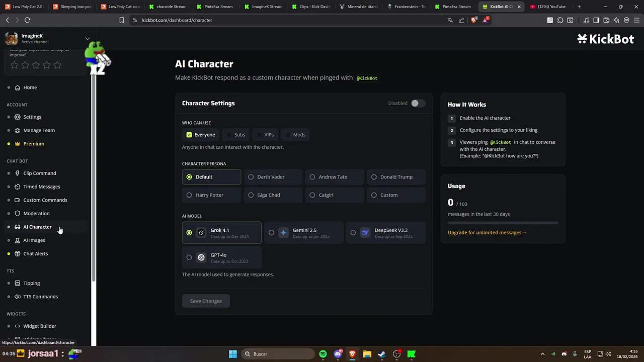Reload the page with the refresh icon
The image size is (644, 362).
click(27, 20)
